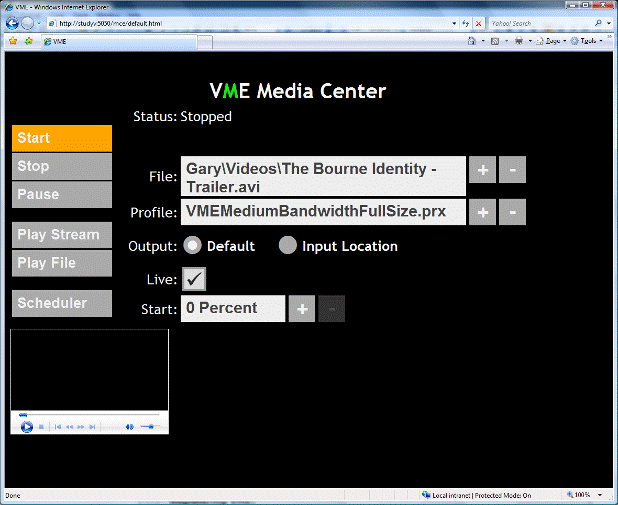Click the embedded video display area
This screenshot has width=618, height=505.
(89, 370)
